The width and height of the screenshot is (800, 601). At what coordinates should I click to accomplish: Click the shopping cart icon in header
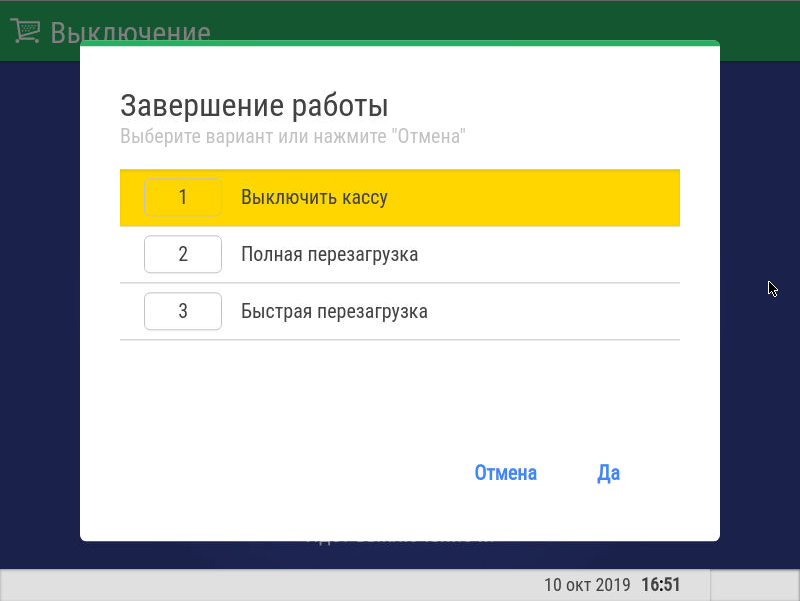pyautogui.click(x=25, y=31)
